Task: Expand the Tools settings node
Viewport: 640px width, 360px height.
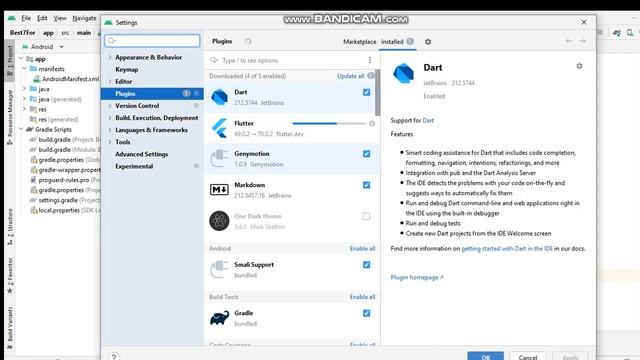Action: 110,142
